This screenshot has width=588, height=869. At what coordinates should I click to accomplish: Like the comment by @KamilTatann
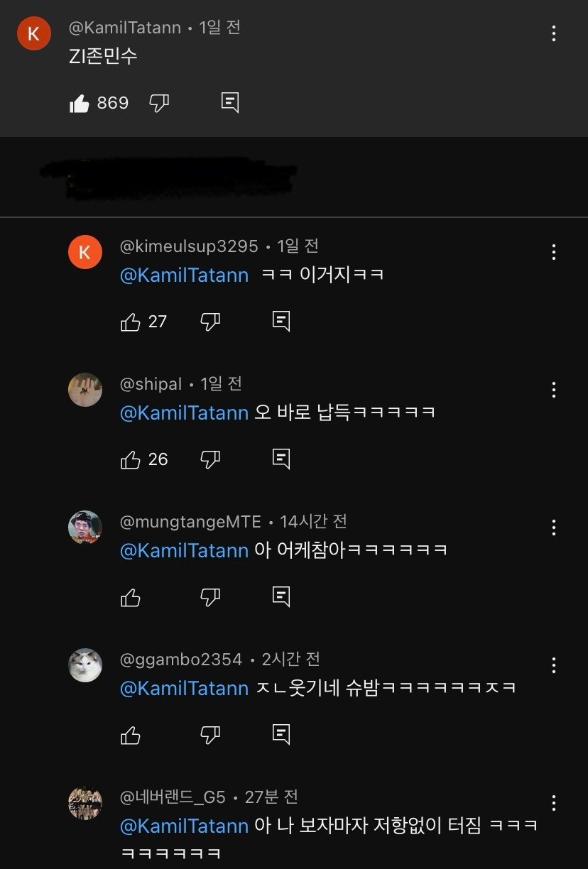click(x=80, y=103)
